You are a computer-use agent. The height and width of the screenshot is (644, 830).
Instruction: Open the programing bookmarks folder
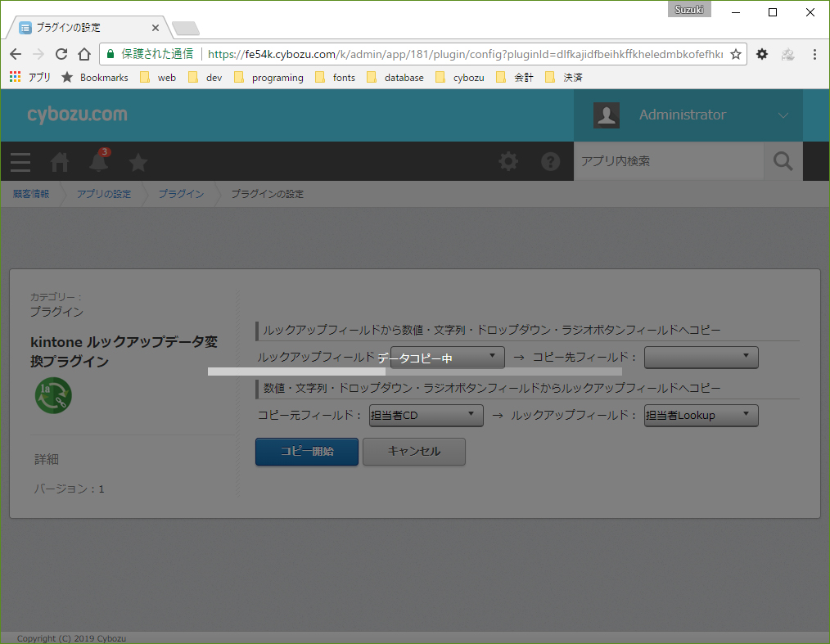(269, 77)
